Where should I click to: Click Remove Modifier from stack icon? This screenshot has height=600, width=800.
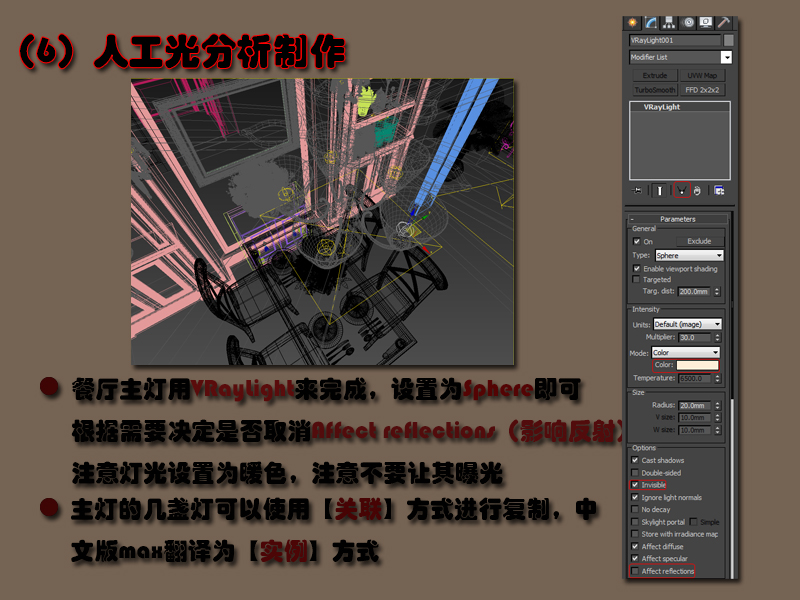click(697, 191)
